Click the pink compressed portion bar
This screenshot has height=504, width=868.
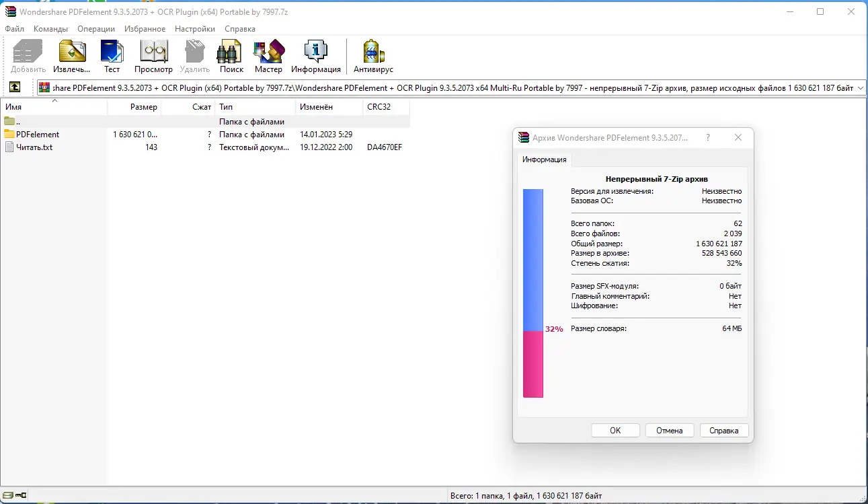click(x=533, y=364)
